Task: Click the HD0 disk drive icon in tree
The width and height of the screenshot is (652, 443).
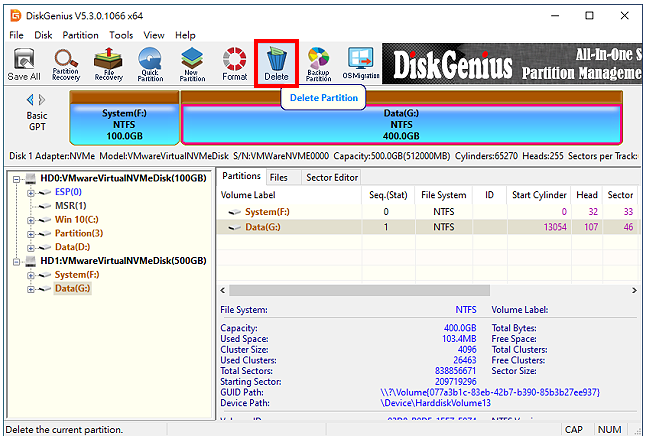Action: click(30, 178)
